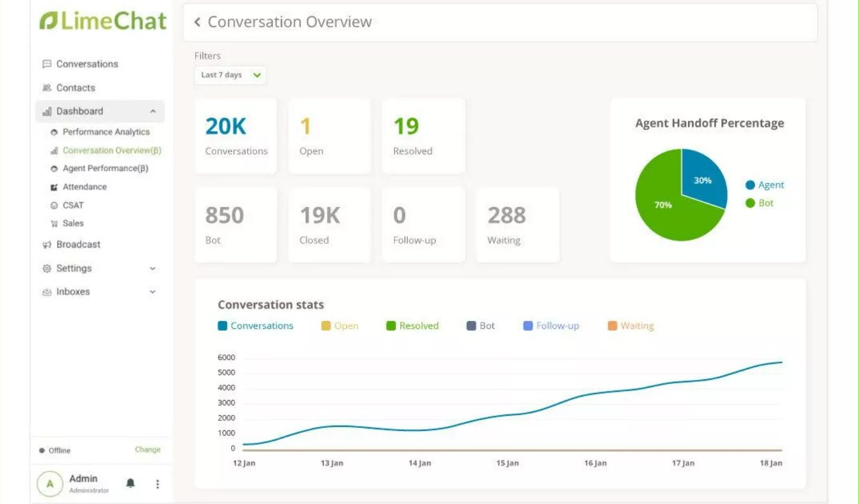The width and height of the screenshot is (859, 504).
Task: Open Broadcast in the sidebar
Action: point(78,244)
